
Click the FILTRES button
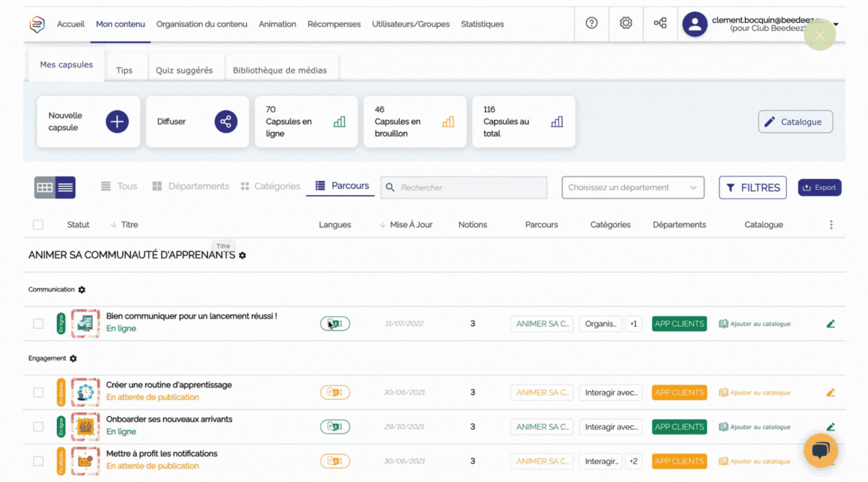coord(752,188)
